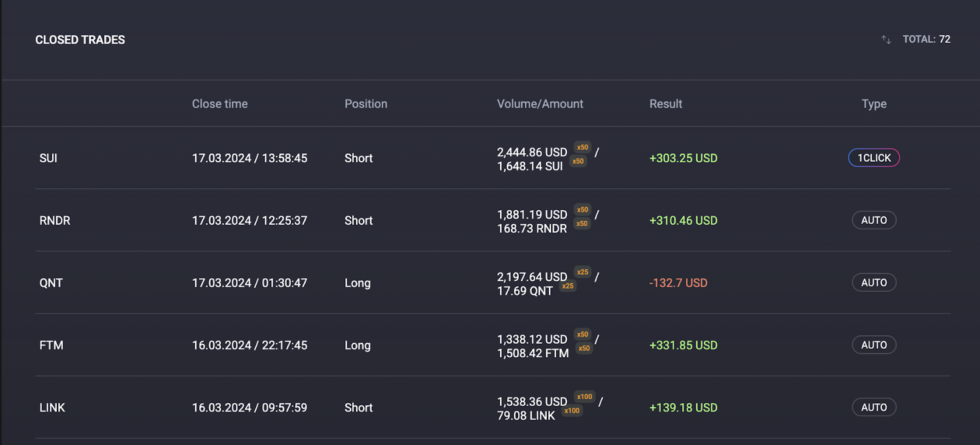Click the lower x50 leverage tag on RNDR
The image size is (980, 445).
click(582, 224)
